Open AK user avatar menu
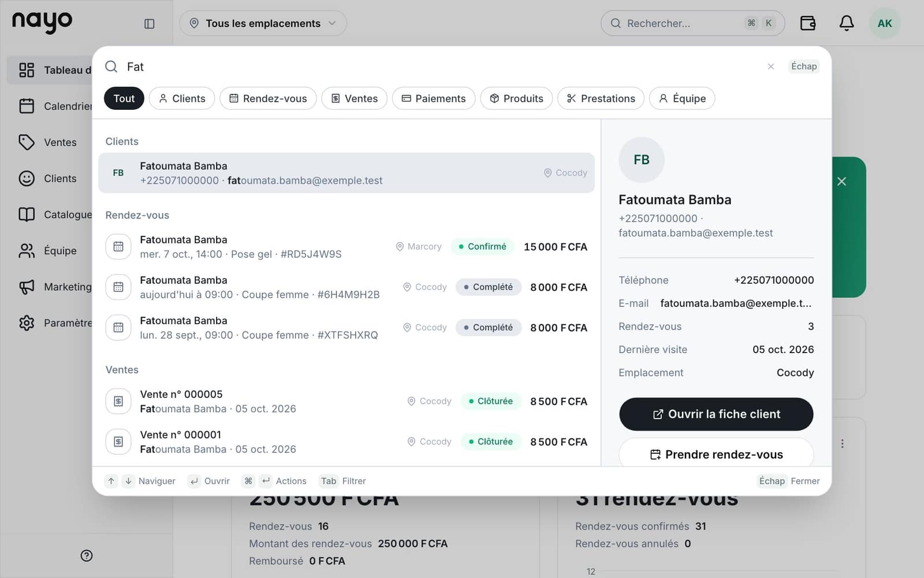Screen dimensions: 924x578 [x=885, y=23]
